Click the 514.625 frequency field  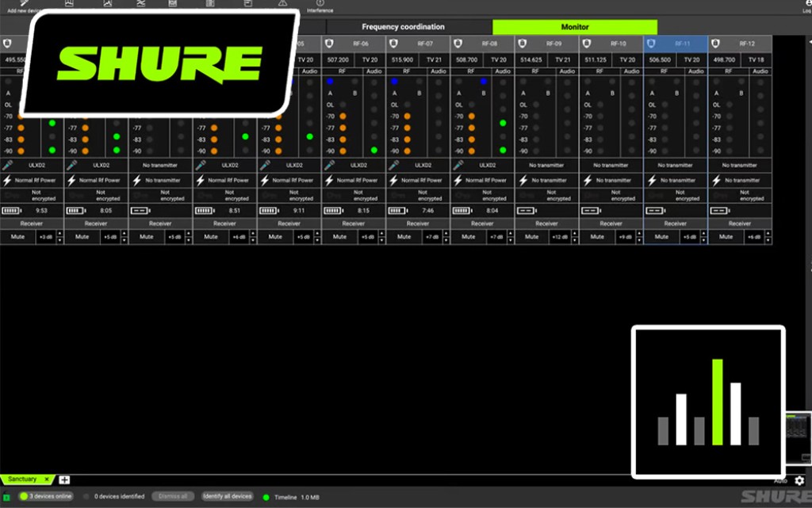[x=531, y=59]
